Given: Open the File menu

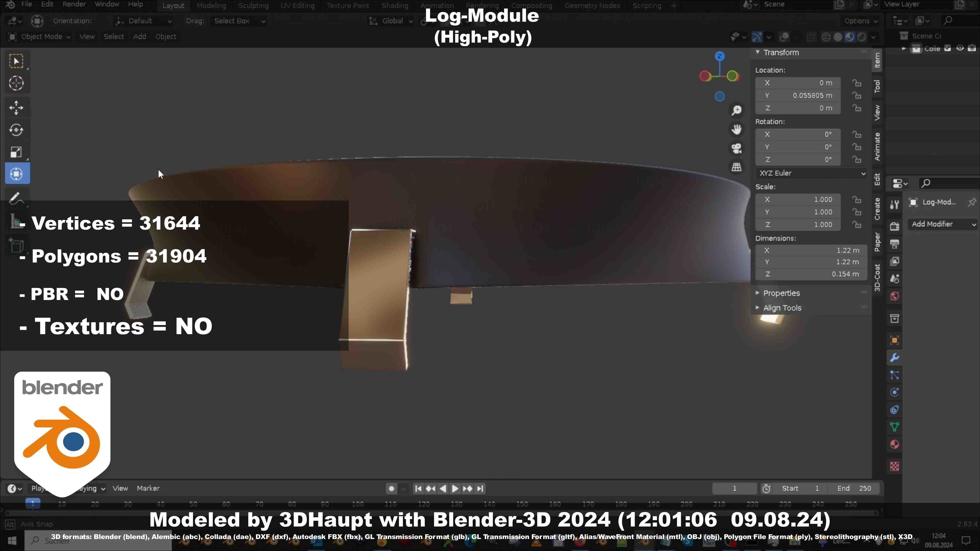Looking at the screenshot, I should click(26, 5).
